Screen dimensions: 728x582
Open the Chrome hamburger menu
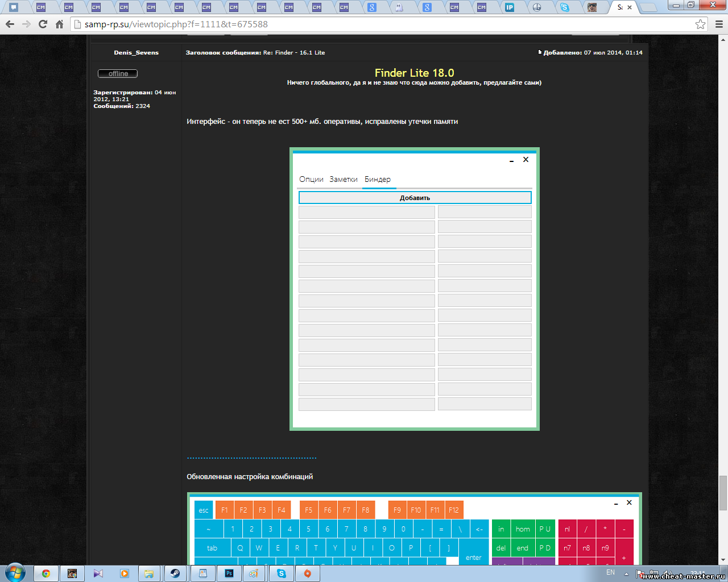[719, 24]
